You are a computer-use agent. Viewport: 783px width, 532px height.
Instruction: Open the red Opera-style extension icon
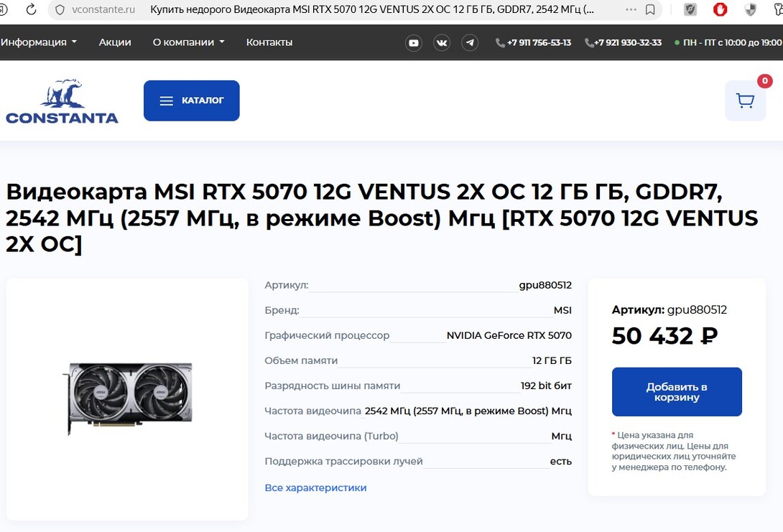[720, 9]
